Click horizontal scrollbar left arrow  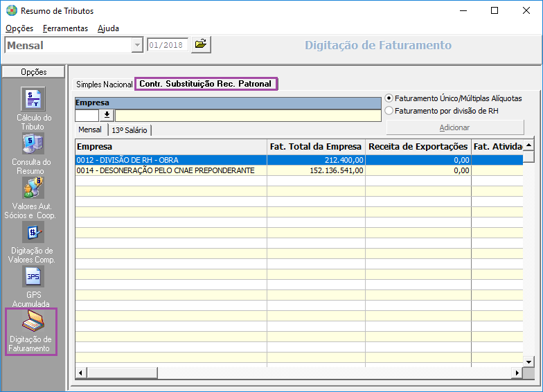point(81,373)
